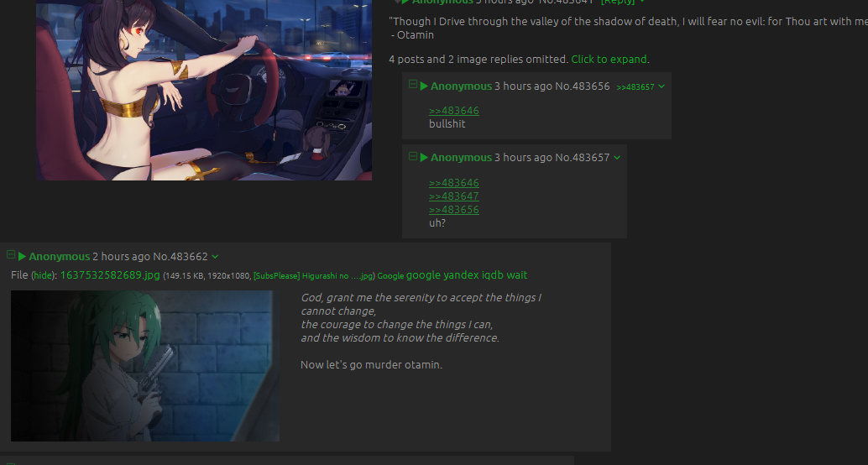Click the 'wait' reverse search link
The image size is (868, 465).
pos(517,275)
